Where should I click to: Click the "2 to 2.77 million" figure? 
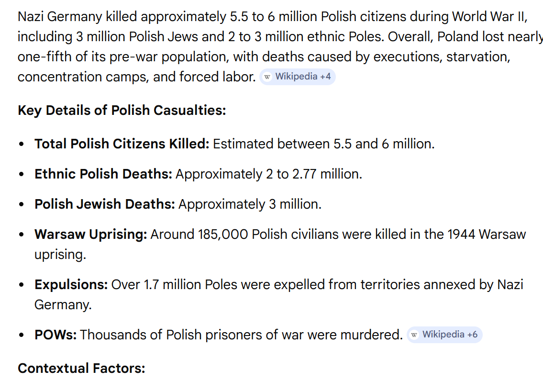[313, 174]
